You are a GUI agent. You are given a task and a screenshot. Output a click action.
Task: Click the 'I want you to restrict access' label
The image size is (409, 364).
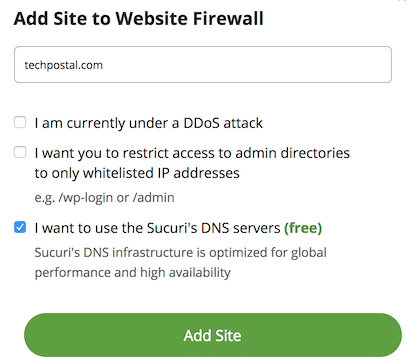(192, 163)
